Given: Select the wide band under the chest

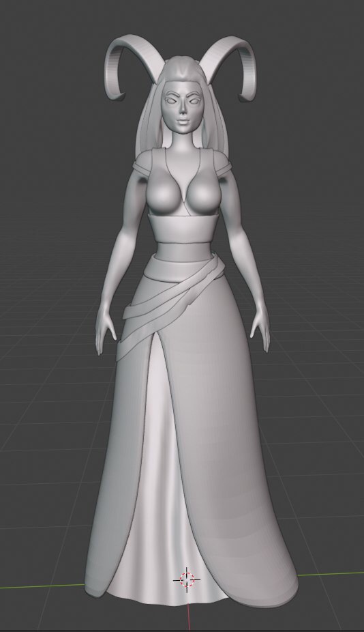Looking at the screenshot, I should 183,229.
